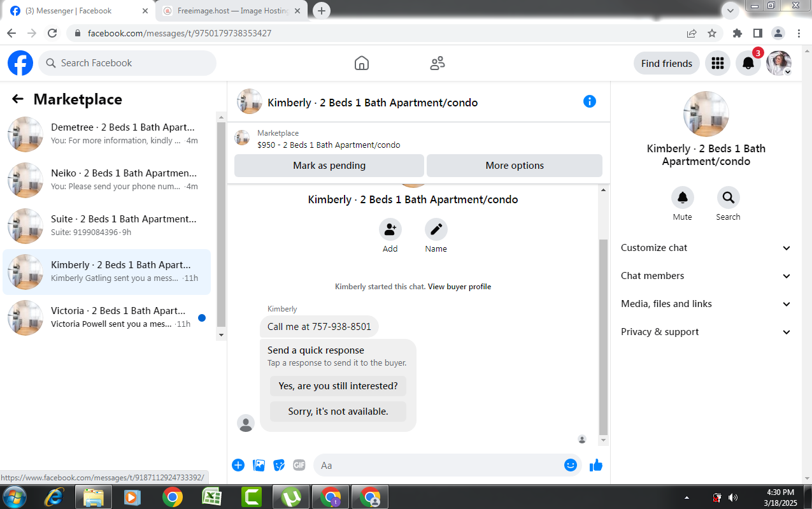Open the Home icon in the top bar

point(362,63)
